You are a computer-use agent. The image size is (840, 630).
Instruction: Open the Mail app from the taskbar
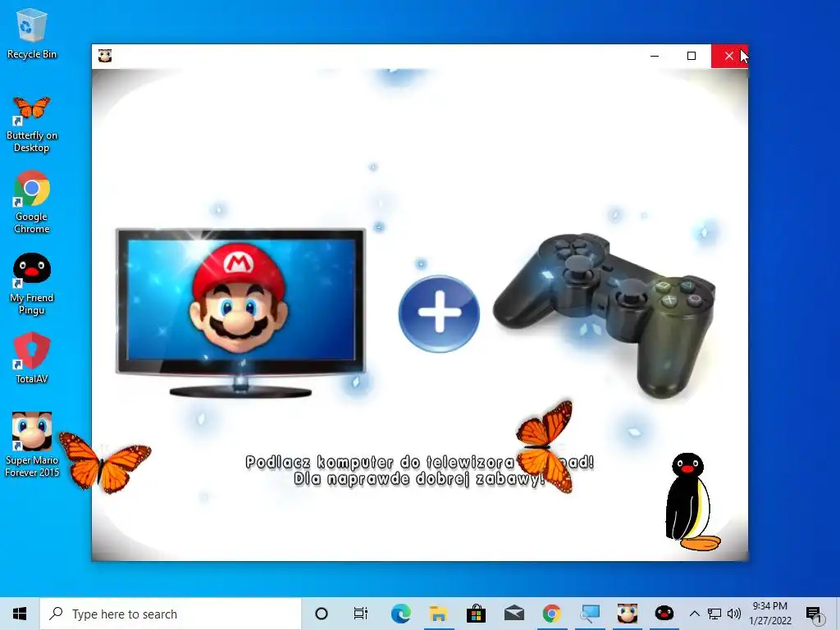pos(514,614)
